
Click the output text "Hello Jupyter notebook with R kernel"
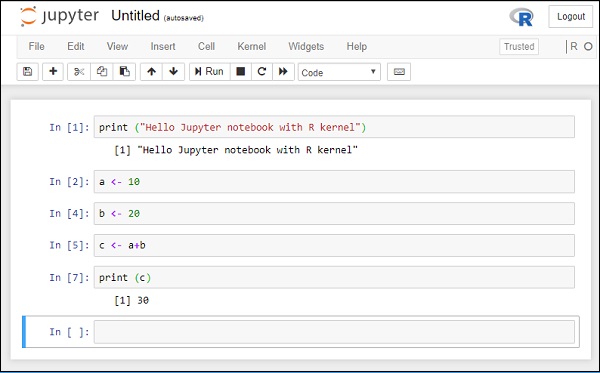click(x=248, y=150)
